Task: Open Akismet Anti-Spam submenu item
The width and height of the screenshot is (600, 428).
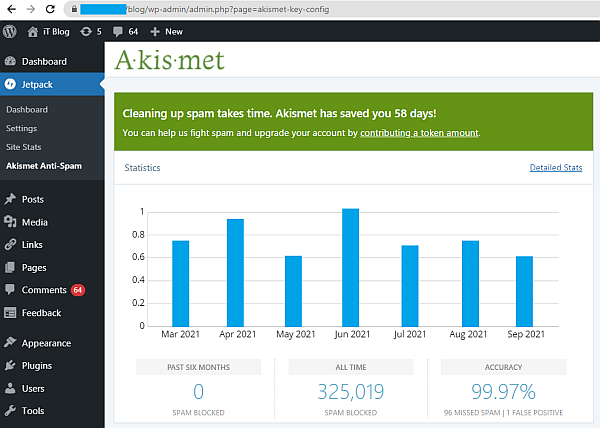Action: 44,166
